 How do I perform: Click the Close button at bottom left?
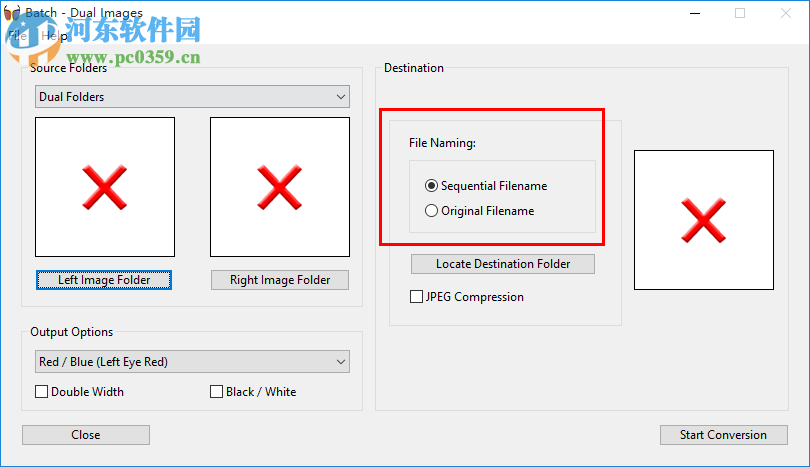(86, 435)
